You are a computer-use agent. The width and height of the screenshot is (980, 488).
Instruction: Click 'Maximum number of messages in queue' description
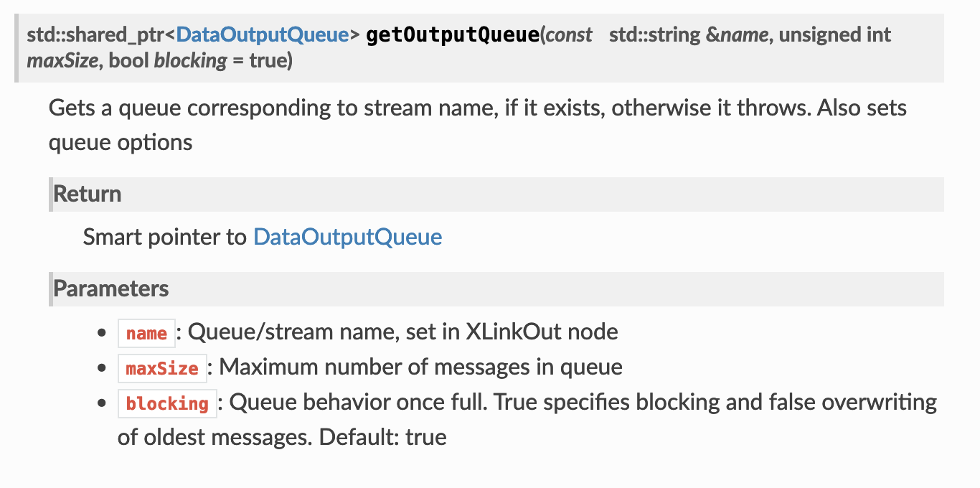point(420,367)
